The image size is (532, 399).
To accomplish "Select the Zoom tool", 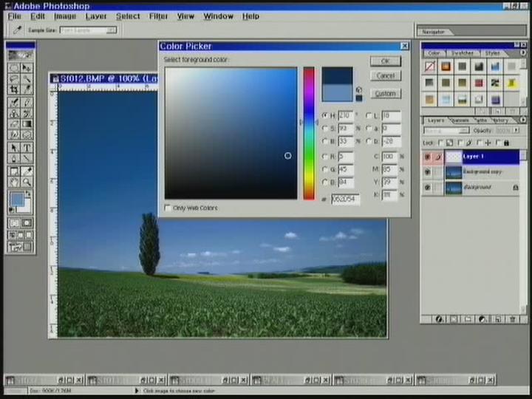I will coord(27,183).
